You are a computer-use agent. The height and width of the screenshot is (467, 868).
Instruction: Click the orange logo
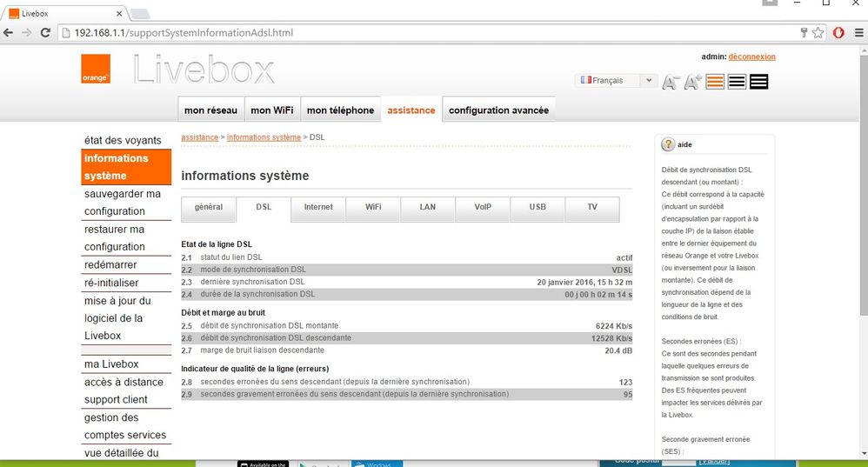(x=96, y=69)
